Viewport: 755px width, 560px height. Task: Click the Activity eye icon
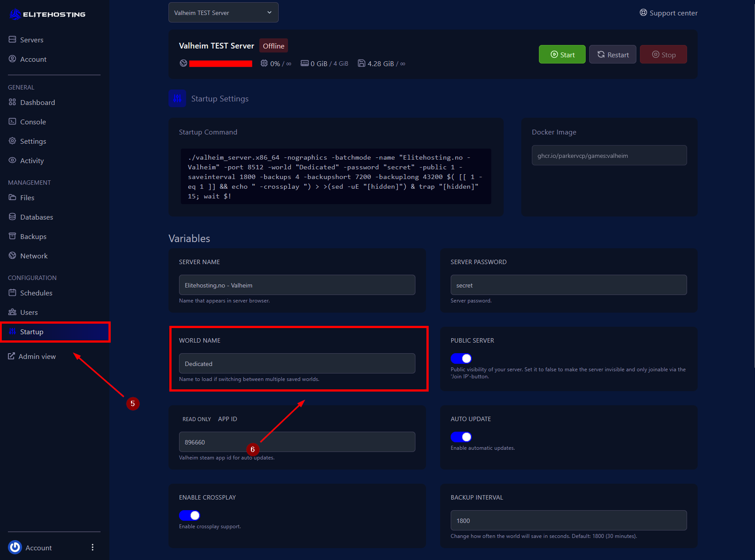(12, 161)
